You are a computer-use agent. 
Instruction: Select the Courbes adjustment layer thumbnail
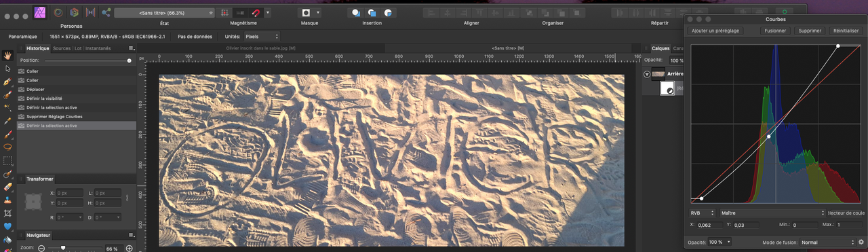click(x=667, y=88)
